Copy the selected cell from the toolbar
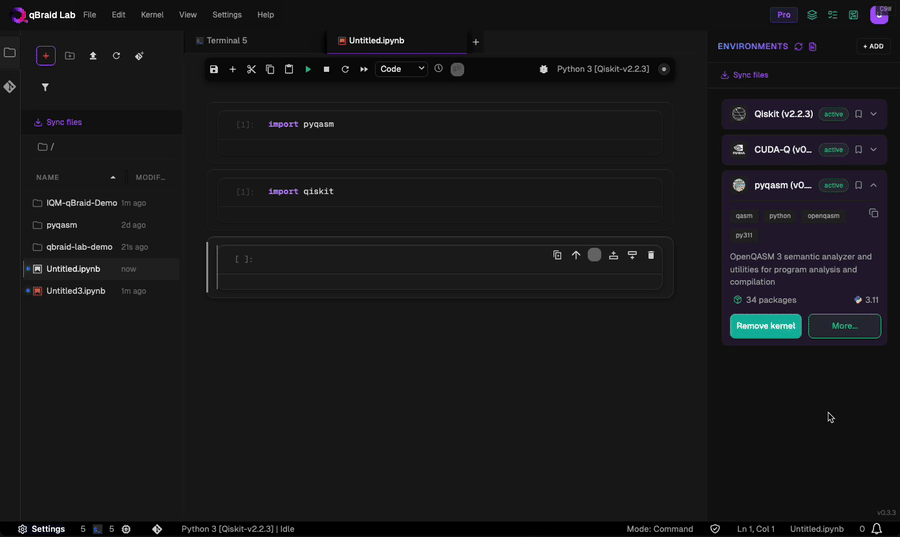900x537 pixels. pyautogui.click(x=270, y=69)
